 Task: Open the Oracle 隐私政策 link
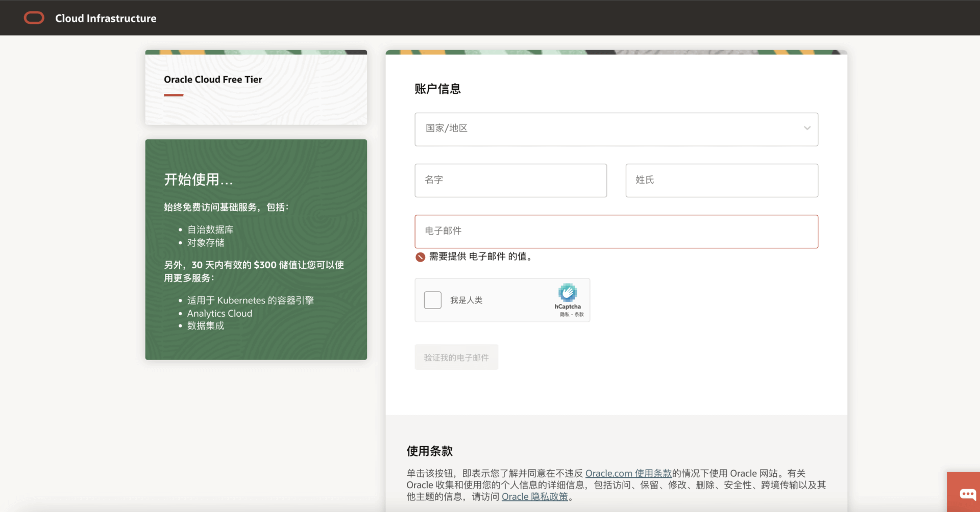535,497
